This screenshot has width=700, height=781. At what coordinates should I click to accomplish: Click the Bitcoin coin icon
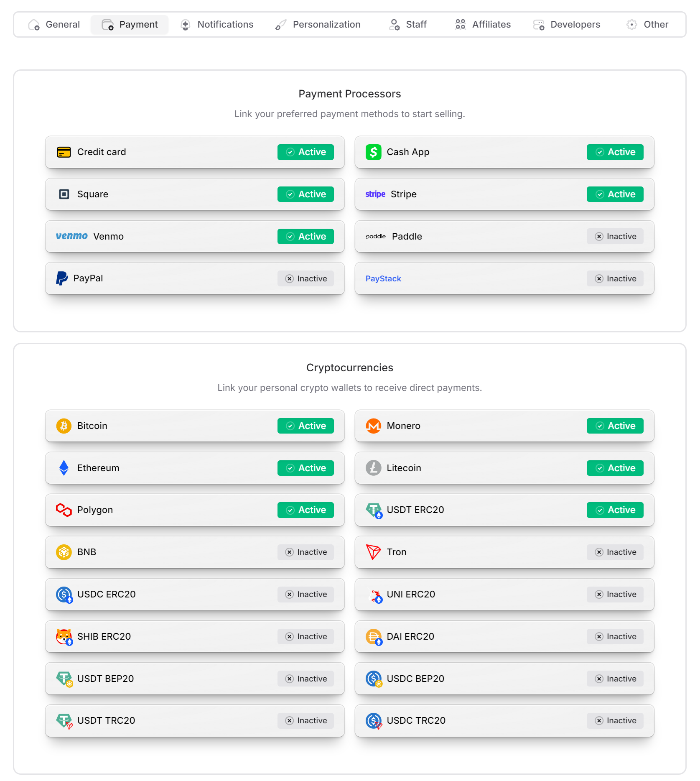tap(64, 426)
